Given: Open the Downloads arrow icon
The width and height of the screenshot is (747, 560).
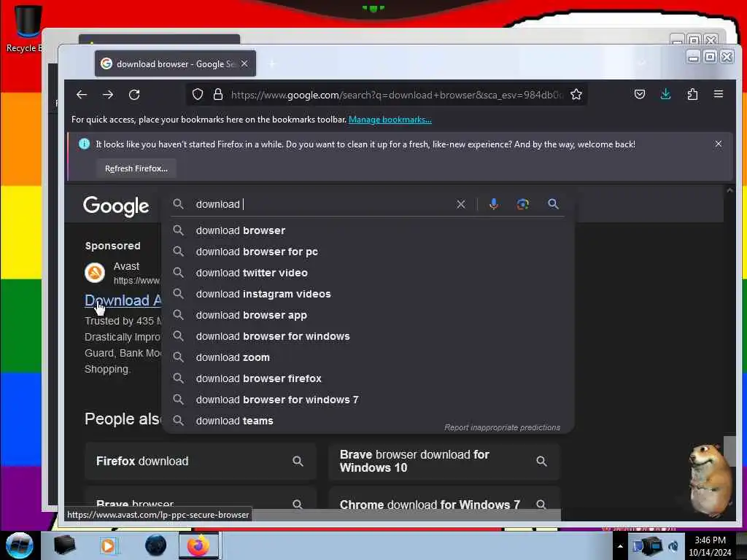Looking at the screenshot, I should point(666,94).
